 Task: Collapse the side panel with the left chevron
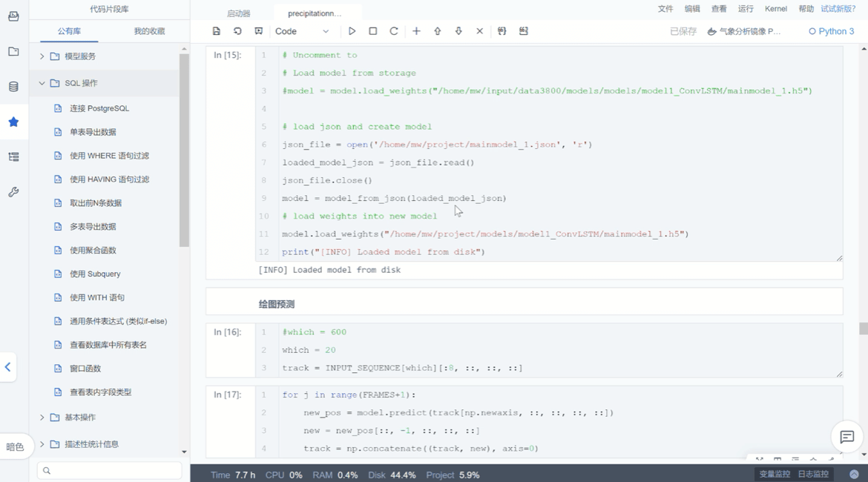tap(7, 367)
